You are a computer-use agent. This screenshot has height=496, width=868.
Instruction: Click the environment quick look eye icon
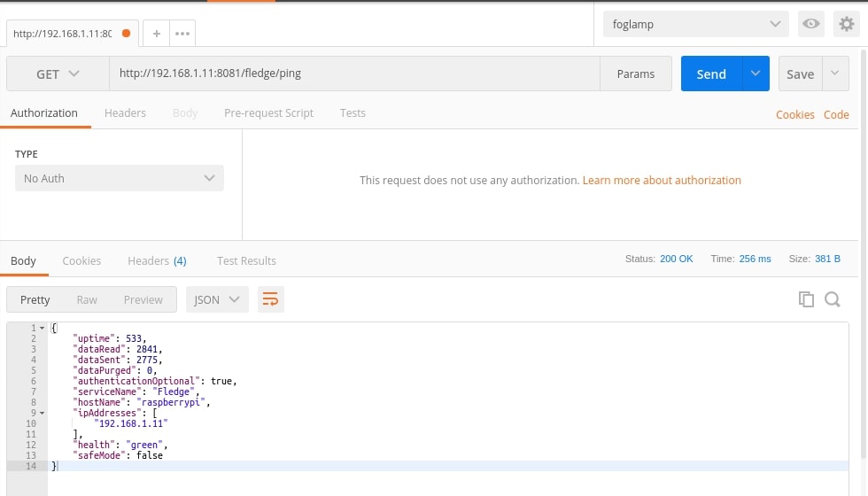pyautogui.click(x=810, y=24)
